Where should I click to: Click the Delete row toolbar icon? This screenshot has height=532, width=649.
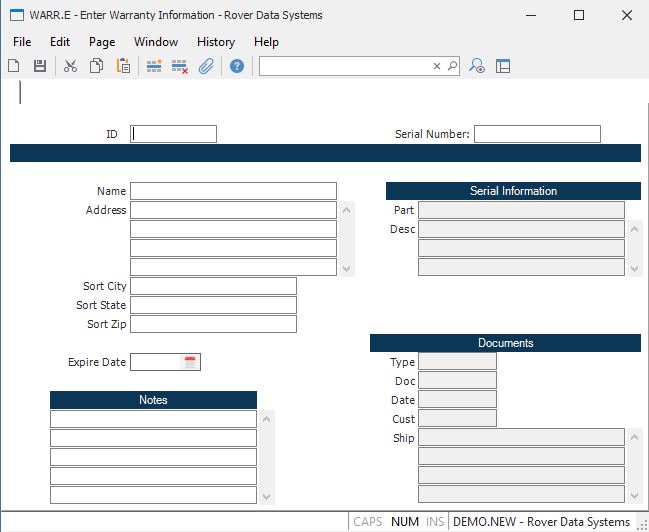(x=180, y=66)
